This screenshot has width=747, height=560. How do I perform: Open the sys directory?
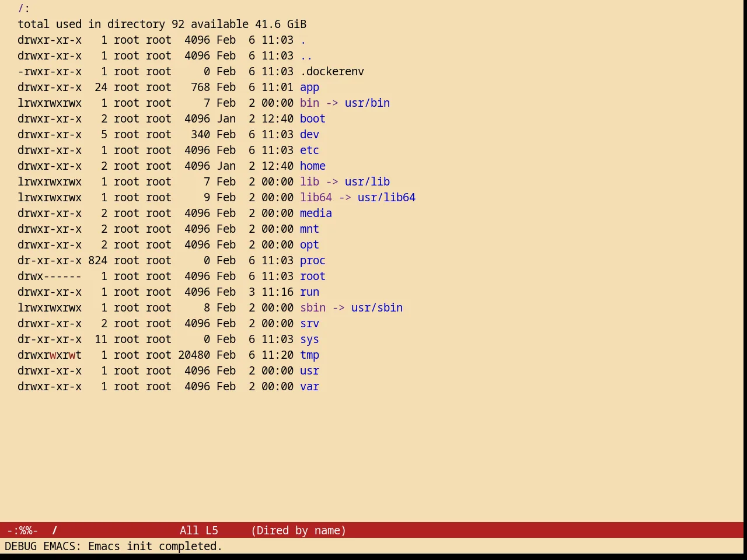click(309, 339)
